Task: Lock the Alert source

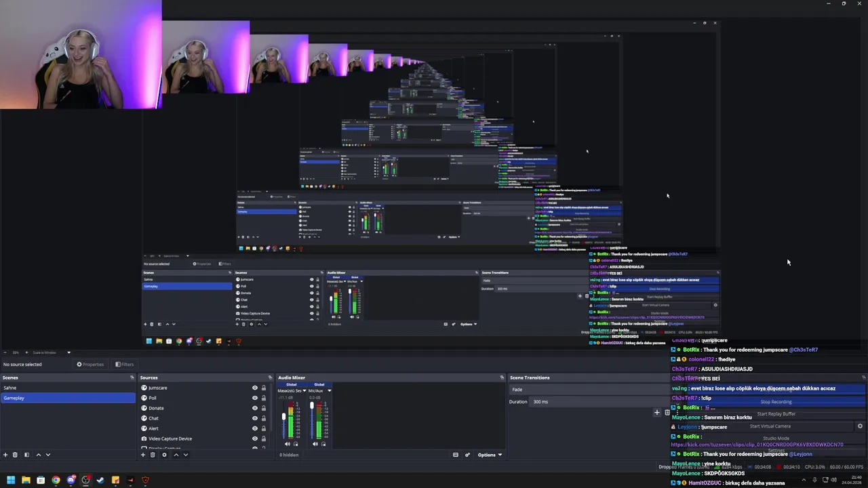Action: tap(264, 428)
